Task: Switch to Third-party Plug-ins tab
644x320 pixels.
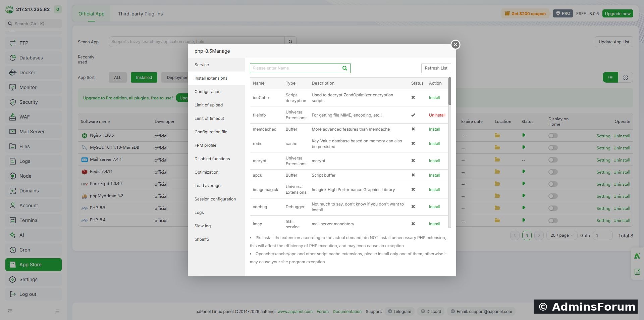Action: pos(140,14)
